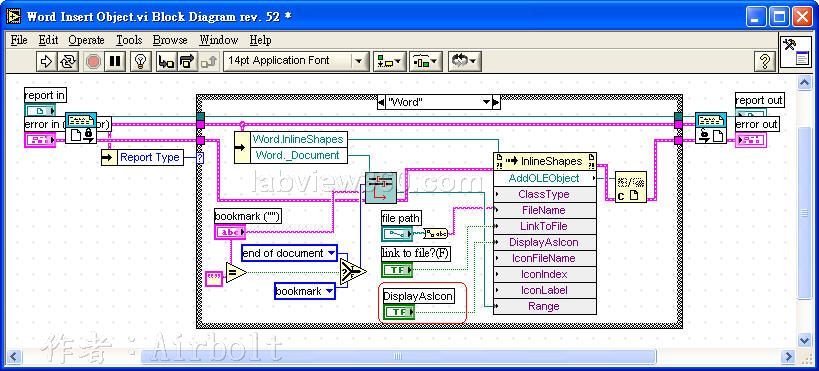Screen dimensions: 819x371
Task: Toggle the link to file? boolean terminal
Action: 397,270
